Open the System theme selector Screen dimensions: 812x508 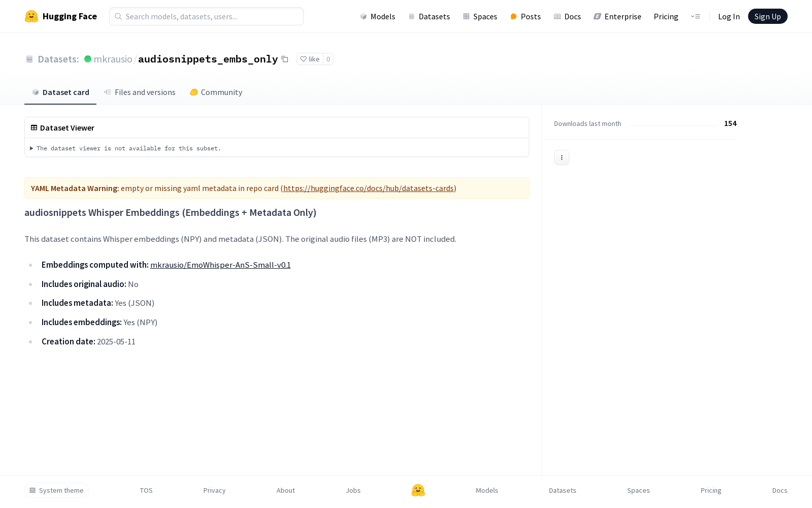(x=57, y=490)
